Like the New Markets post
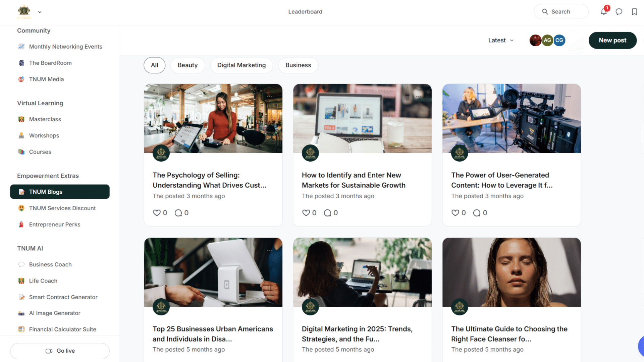Viewport: 644px width, 362px height. tap(306, 213)
